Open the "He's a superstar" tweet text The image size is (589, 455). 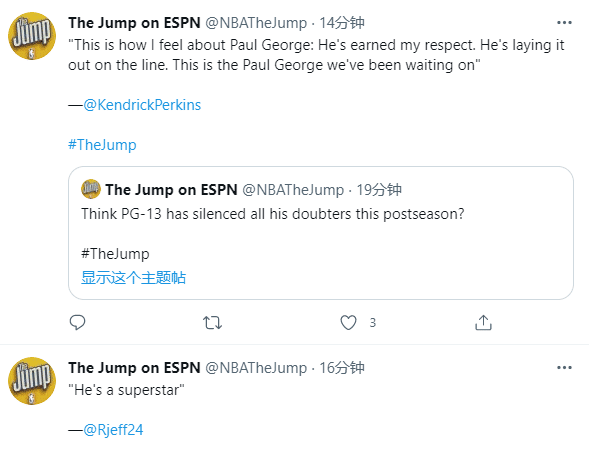(x=126, y=390)
